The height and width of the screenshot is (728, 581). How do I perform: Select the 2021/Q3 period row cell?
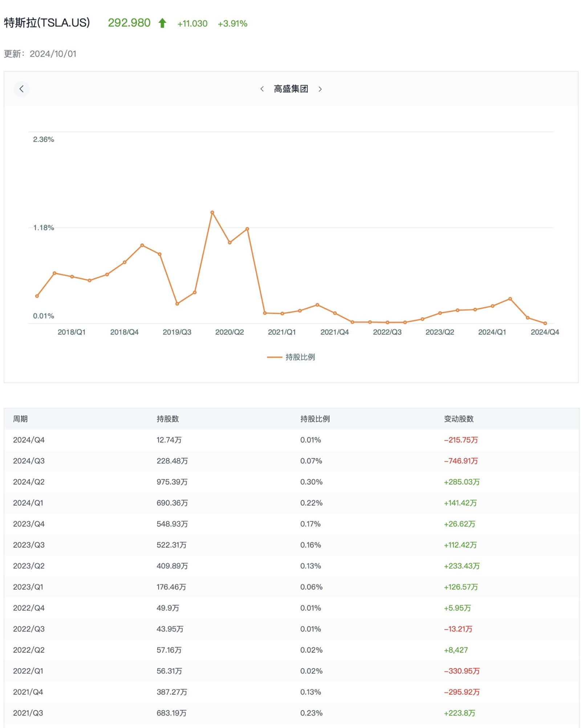click(x=28, y=713)
